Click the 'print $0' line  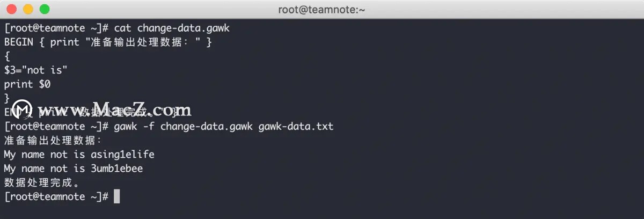pos(27,84)
